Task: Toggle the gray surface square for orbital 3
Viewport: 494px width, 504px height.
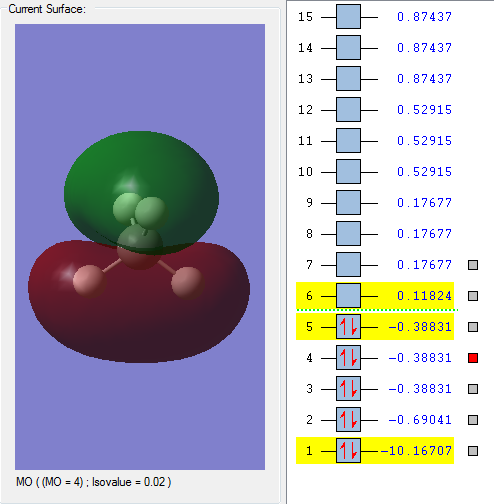Action: 473,389
